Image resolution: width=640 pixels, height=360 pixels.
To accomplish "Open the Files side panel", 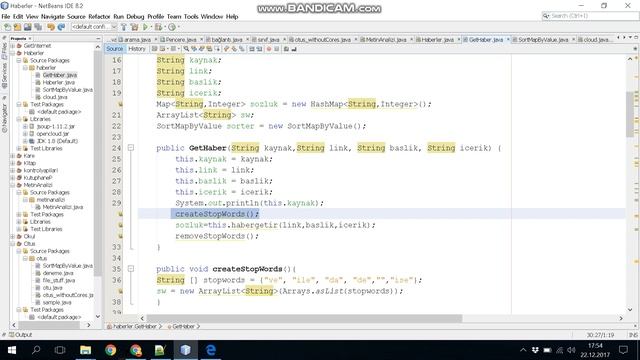I will tap(4, 50).
